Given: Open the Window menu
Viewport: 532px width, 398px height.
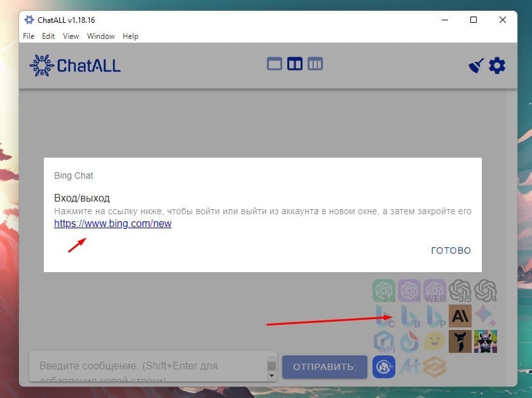Looking at the screenshot, I should point(101,36).
